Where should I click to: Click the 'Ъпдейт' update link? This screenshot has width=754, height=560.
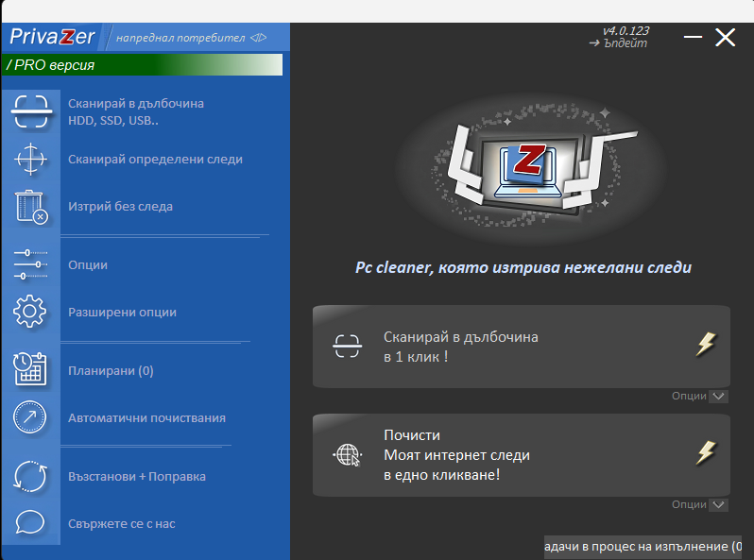pos(618,43)
